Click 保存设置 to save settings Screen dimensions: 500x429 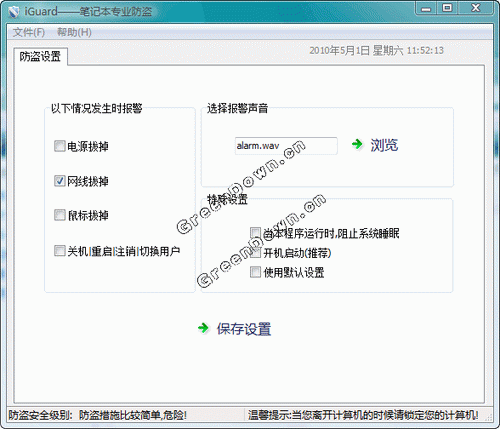(x=244, y=329)
